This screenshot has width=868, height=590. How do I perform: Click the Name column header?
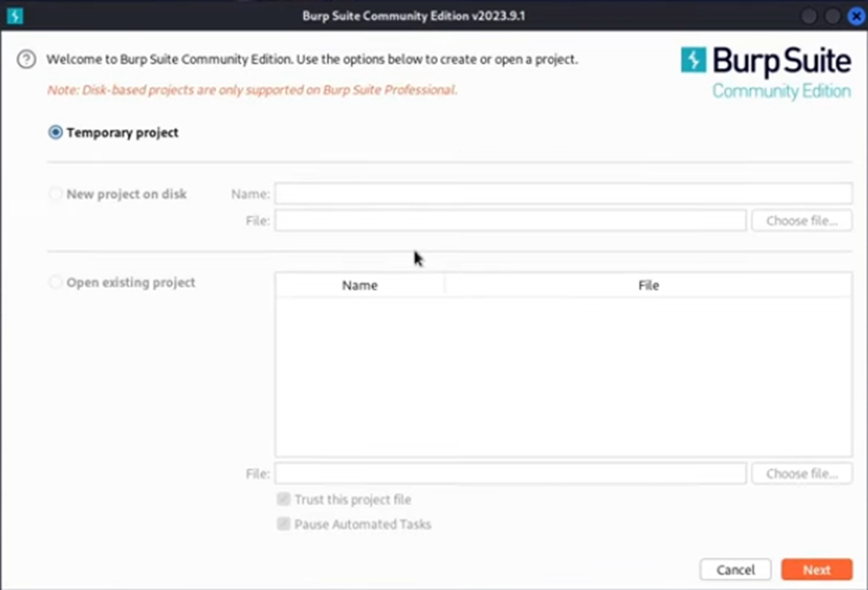[x=360, y=286]
